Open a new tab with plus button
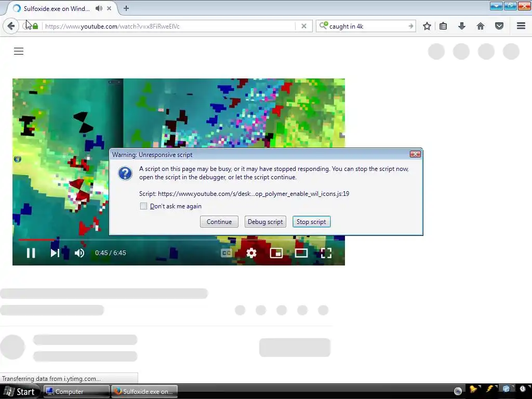 [x=126, y=8]
